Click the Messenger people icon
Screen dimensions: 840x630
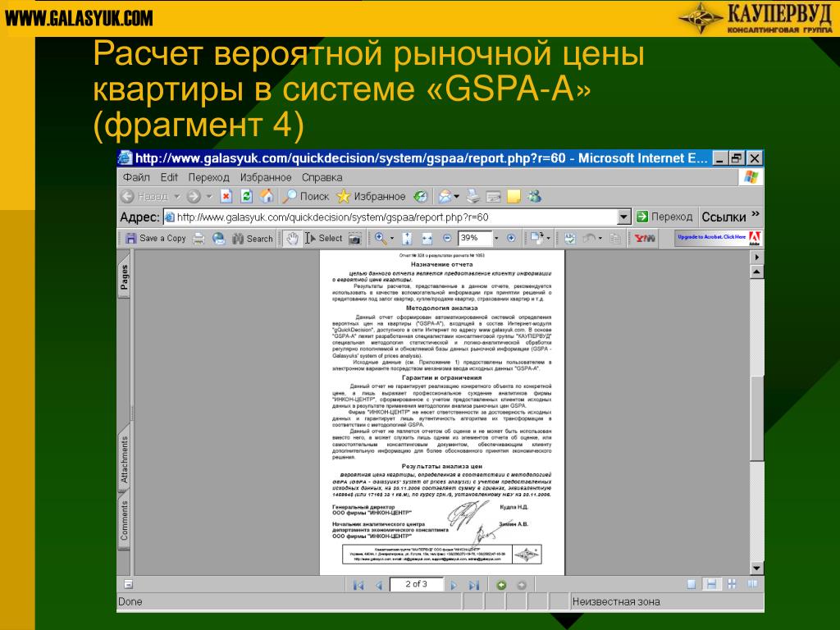click(534, 197)
